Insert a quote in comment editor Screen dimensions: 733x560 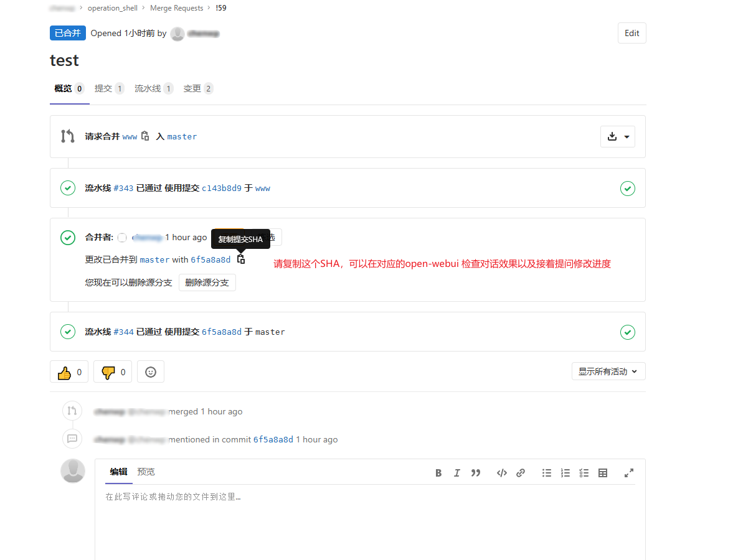(x=476, y=473)
